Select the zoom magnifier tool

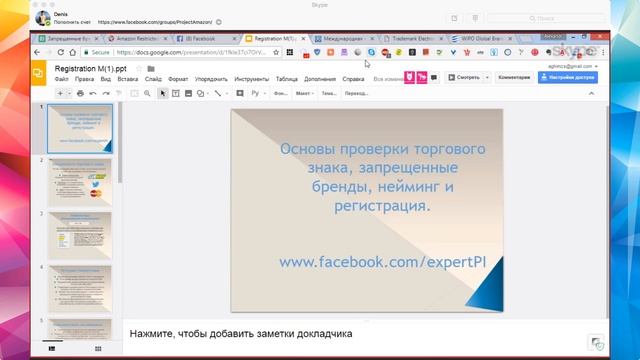click(x=147, y=93)
